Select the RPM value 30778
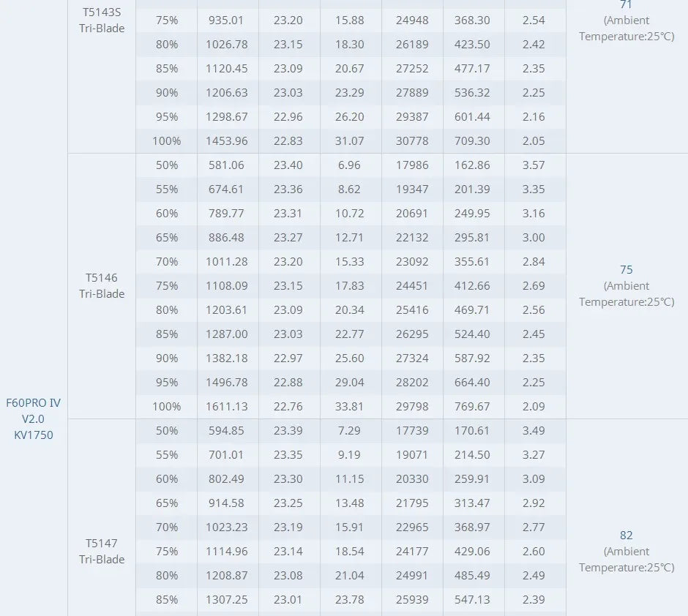This screenshot has width=688, height=616. click(412, 140)
